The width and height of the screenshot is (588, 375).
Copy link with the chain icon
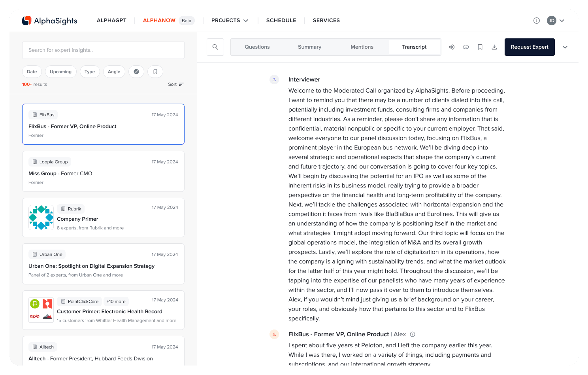click(466, 47)
